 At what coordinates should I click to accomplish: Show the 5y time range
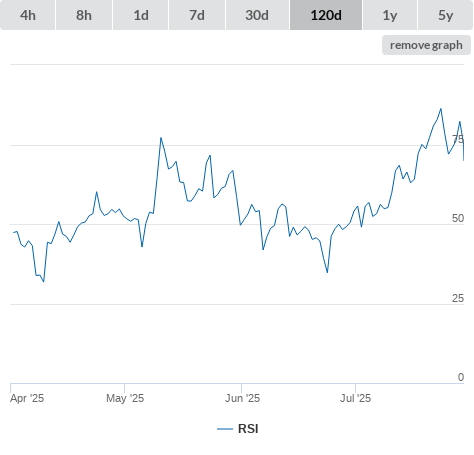point(445,15)
